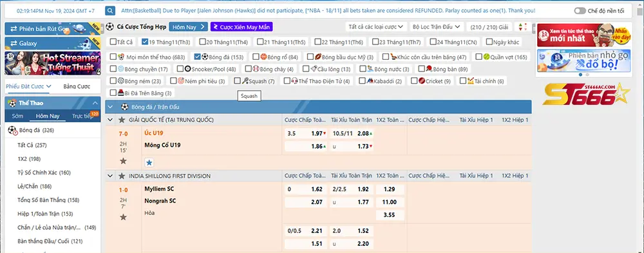
Task: Open the Galaxy version banner
Action: (53, 43)
